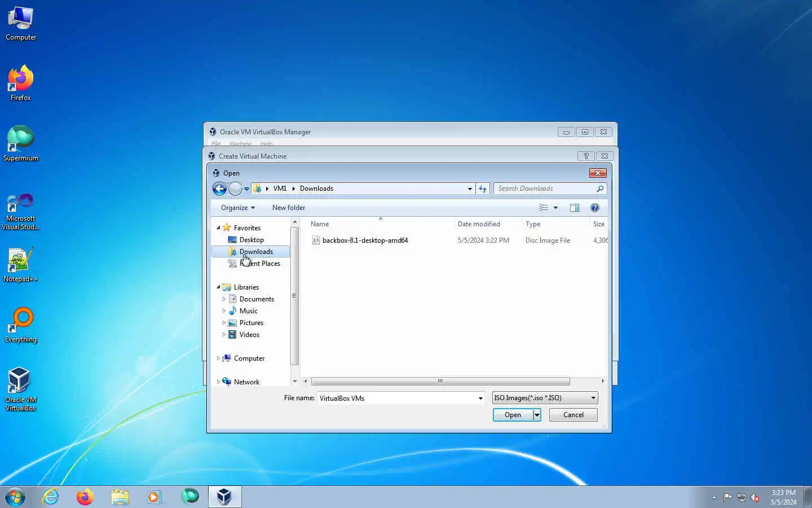Open dialog Help question-mark icon

tap(594, 208)
